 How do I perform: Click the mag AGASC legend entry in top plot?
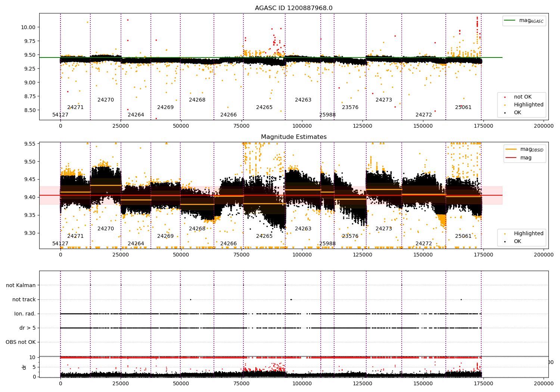(x=524, y=21)
